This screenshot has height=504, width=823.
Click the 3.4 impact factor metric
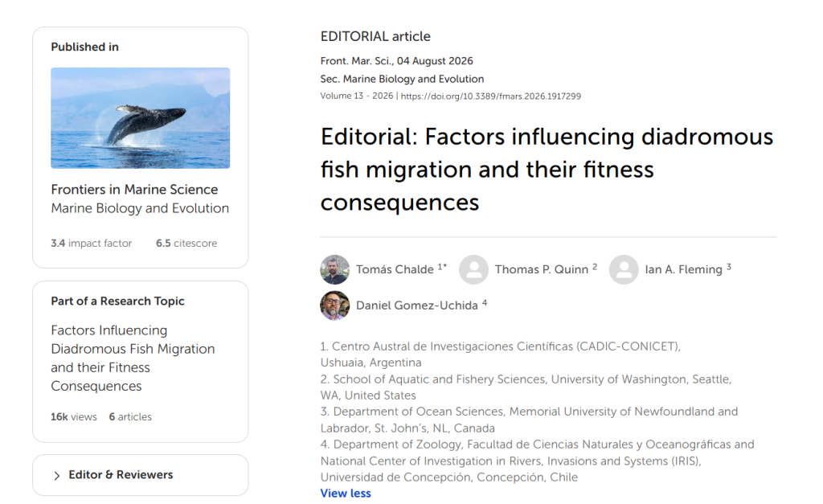92,243
